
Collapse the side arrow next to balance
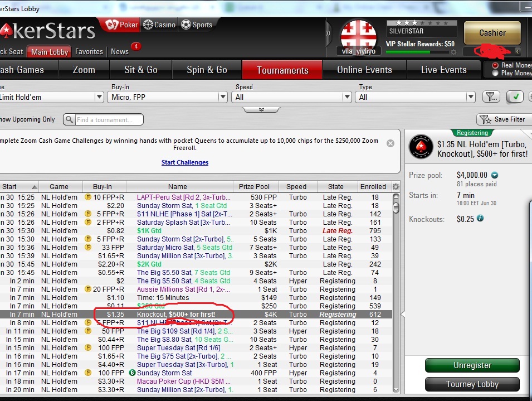pos(518,51)
